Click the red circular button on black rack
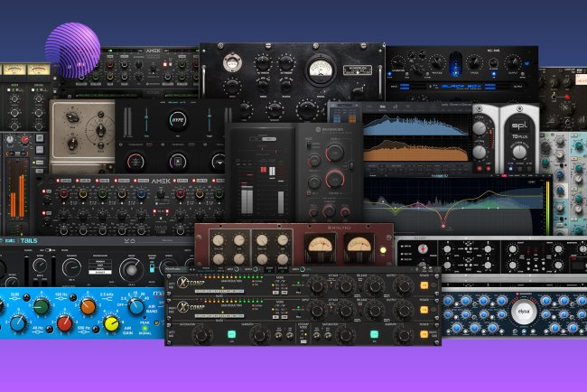Image resolution: width=587 pixels, height=392 pixels. 423,249
